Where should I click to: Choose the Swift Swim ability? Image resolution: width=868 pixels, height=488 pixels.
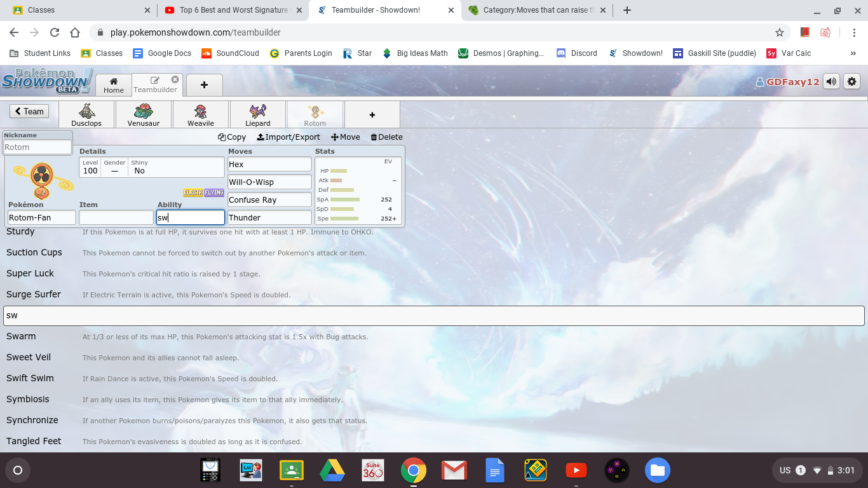(x=30, y=378)
